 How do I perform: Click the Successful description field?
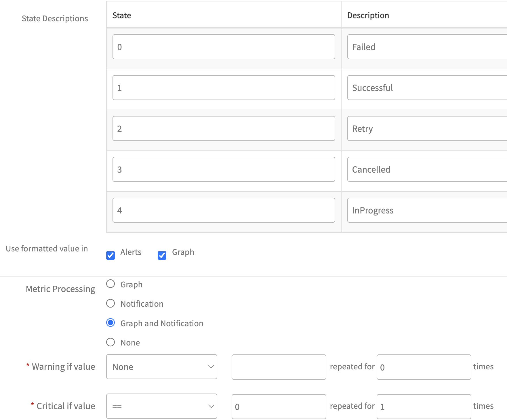(x=427, y=88)
